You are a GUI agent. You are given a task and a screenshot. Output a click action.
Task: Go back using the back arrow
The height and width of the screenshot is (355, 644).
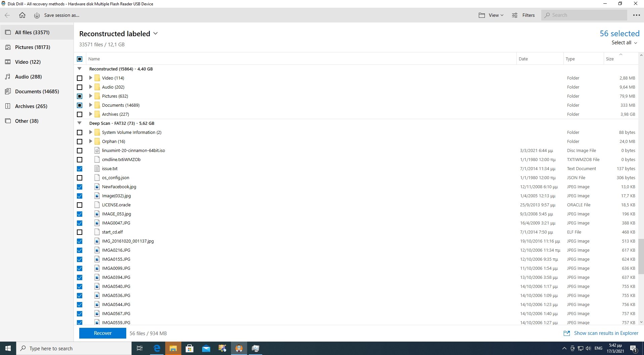[x=7, y=15]
